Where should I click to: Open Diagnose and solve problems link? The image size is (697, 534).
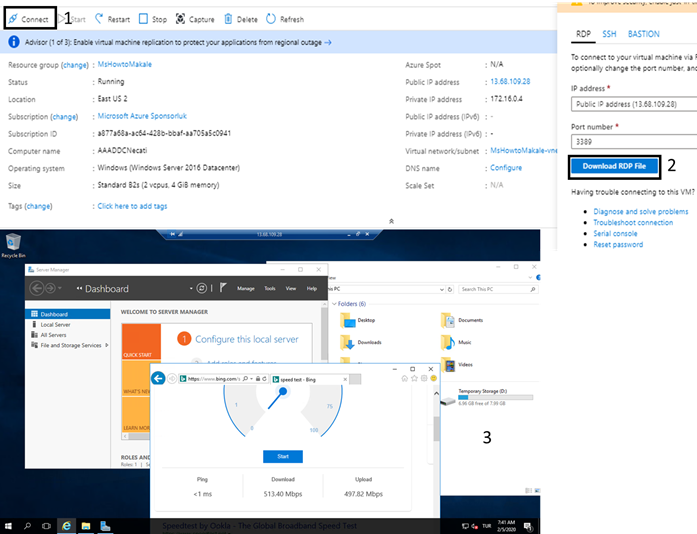[641, 212]
